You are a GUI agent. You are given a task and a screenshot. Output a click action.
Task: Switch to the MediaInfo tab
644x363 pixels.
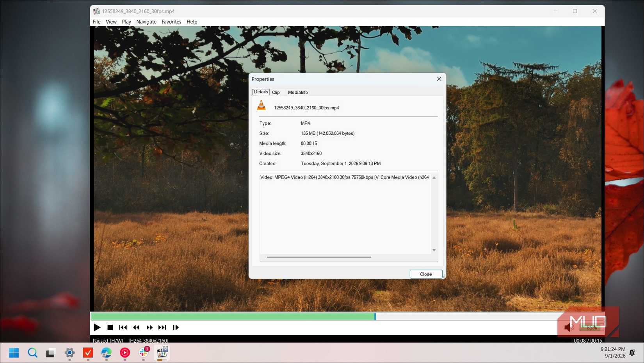(x=298, y=93)
